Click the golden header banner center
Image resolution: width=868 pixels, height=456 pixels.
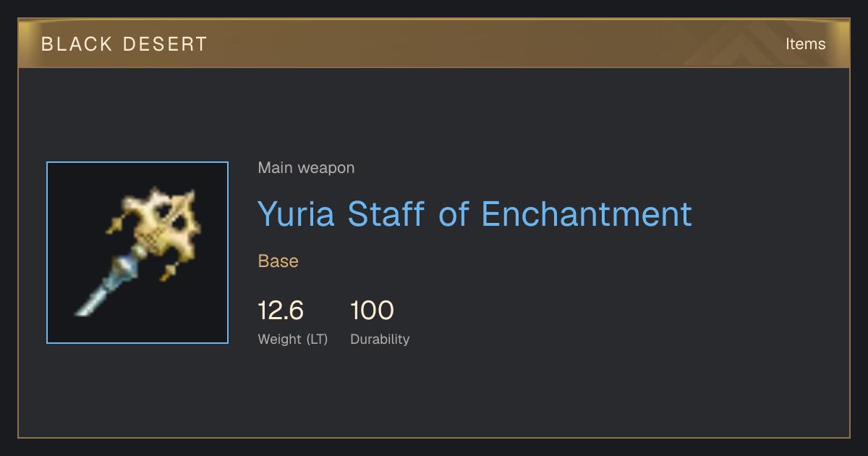tap(434, 43)
